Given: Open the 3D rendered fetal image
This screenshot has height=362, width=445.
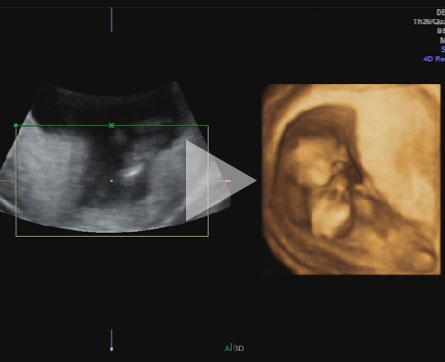Looking at the screenshot, I should [x=351, y=179].
